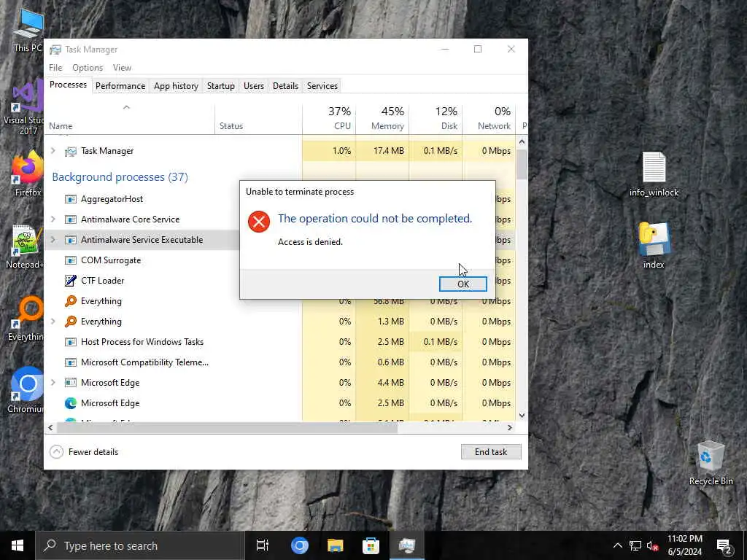This screenshot has width=747, height=560.
Task: Open Task View from the taskbar
Action: pyautogui.click(x=263, y=545)
